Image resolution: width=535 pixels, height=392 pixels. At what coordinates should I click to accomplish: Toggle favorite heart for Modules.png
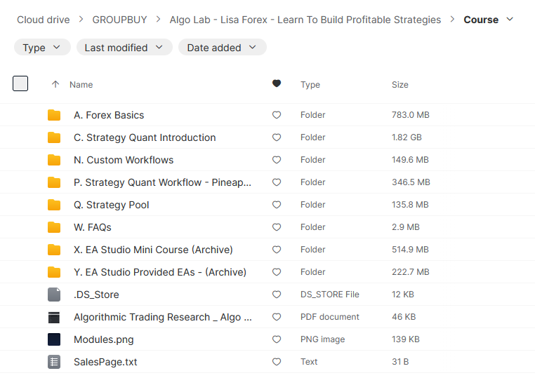point(277,339)
